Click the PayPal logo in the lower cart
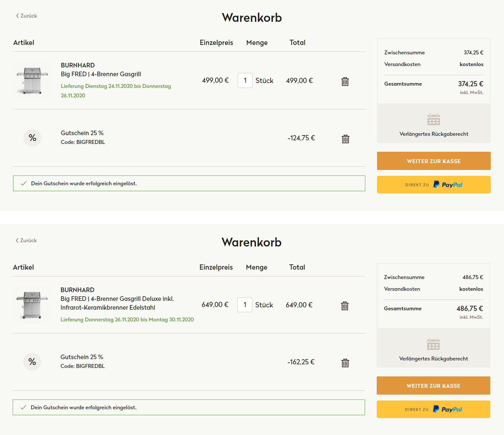 [x=447, y=409]
